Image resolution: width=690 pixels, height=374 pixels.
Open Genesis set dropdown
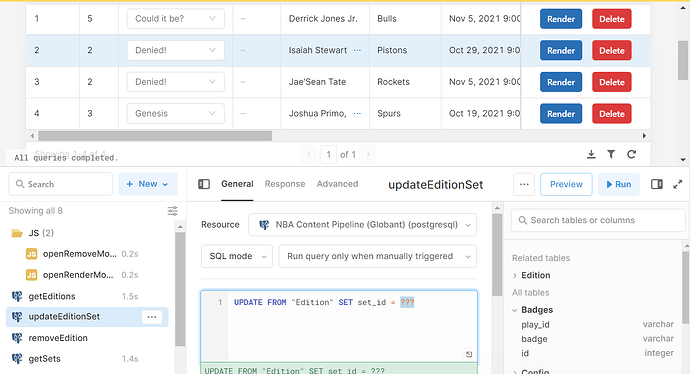pyautogui.click(x=176, y=114)
